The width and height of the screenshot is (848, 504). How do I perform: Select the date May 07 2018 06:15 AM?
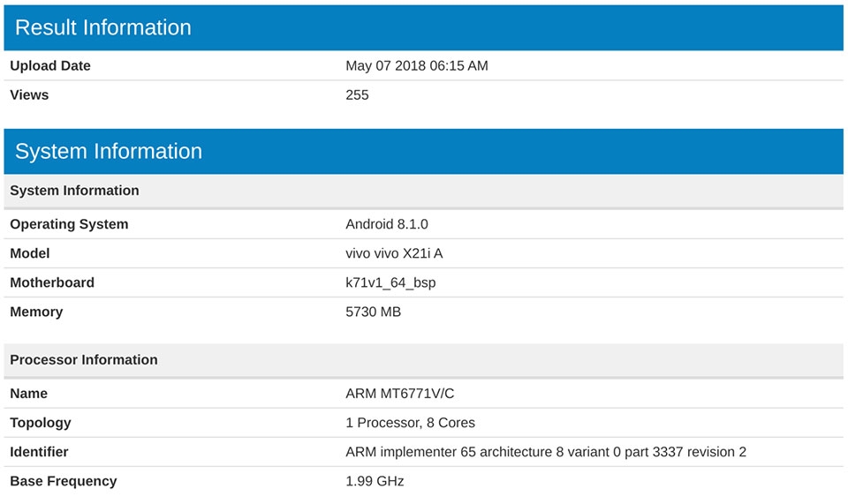416,66
